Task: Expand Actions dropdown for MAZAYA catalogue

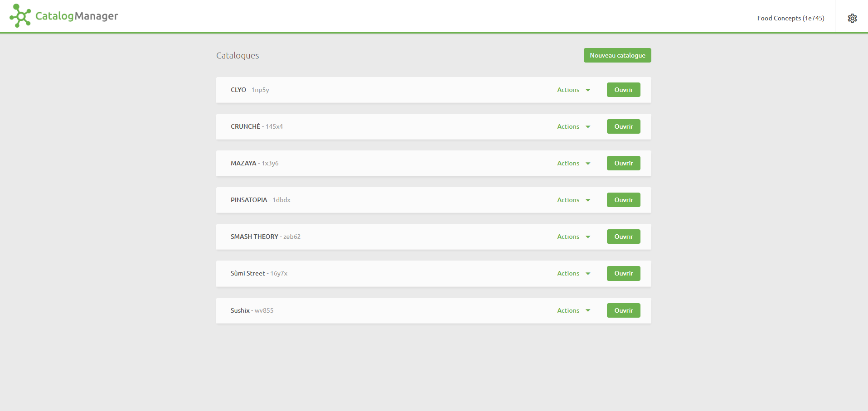Action: 573,163
